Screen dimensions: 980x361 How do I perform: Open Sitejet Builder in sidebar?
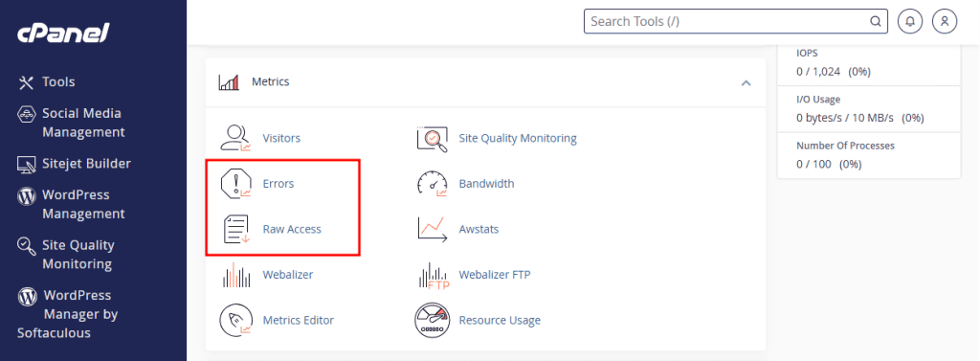(87, 164)
